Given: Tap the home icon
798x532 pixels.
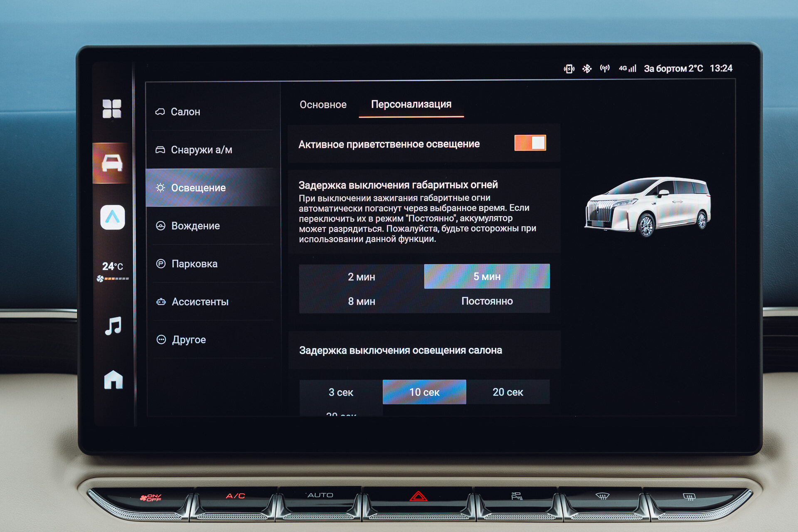Looking at the screenshot, I should [113, 379].
